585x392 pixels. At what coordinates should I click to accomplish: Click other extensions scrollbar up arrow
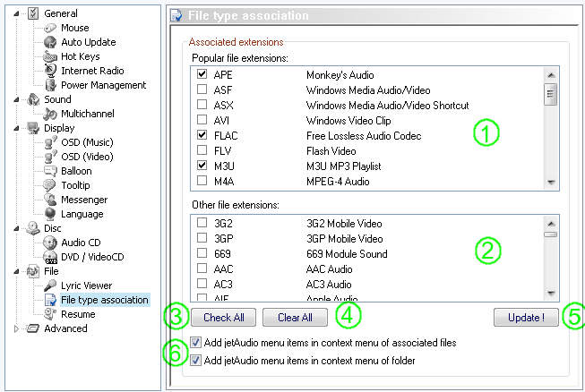pyautogui.click(x=551, y=224)
